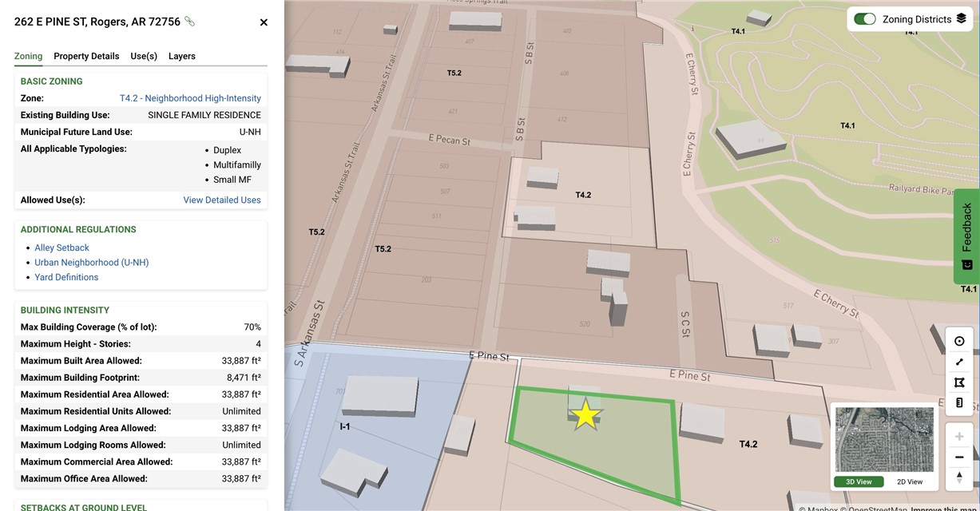Select the I-1 zone label on map
The image size is (980, 511).
[345, 426]
